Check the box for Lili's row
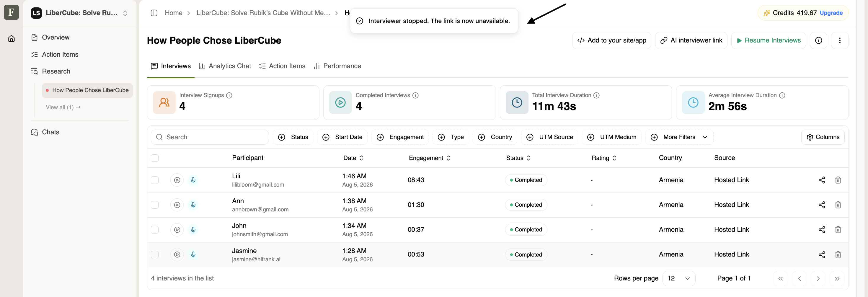 point(155,180)
